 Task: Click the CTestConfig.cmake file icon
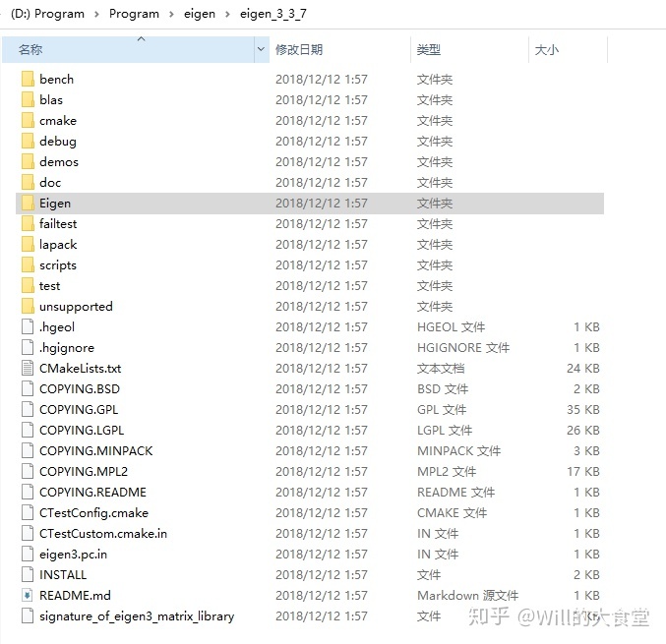point(28,513)
